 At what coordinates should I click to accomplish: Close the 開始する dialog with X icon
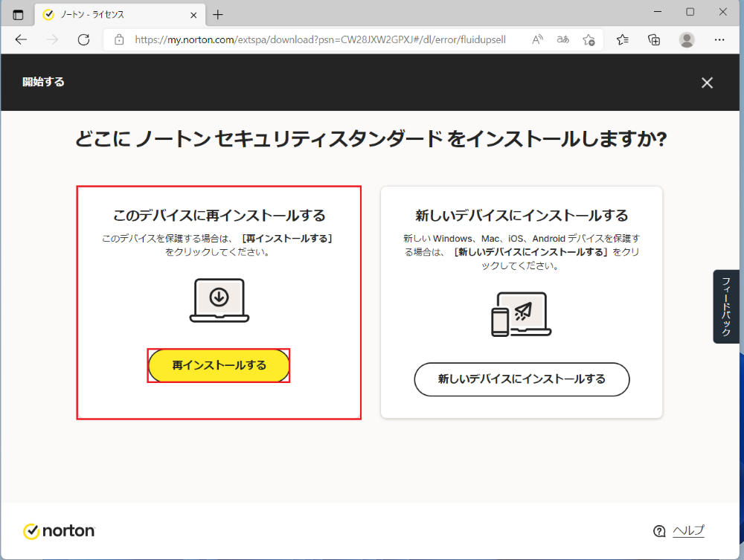point(707,83)
